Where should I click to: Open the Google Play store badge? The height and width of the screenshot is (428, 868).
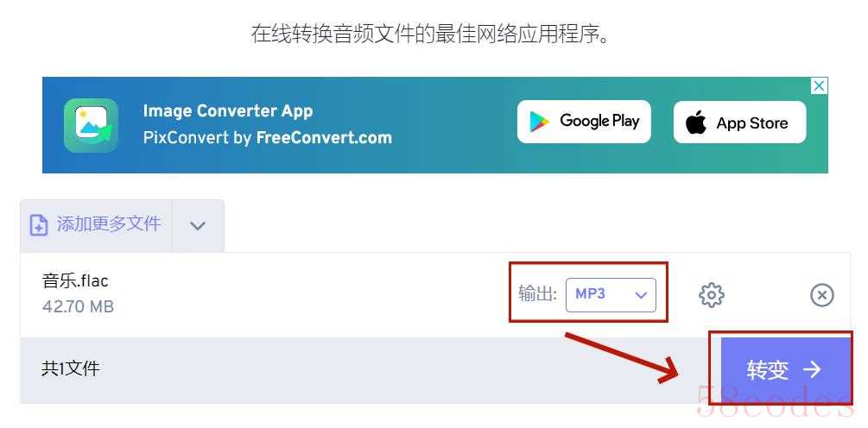(x=584, y=122)
